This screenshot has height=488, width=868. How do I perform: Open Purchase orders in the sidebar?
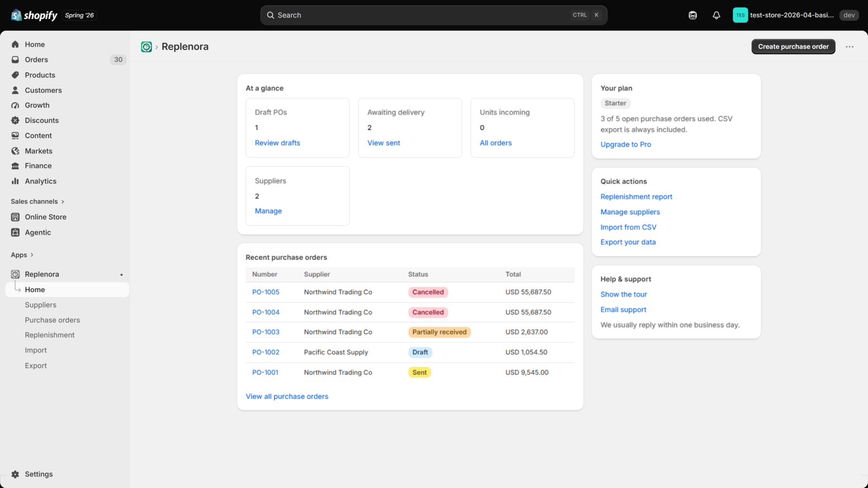(52, 320)
